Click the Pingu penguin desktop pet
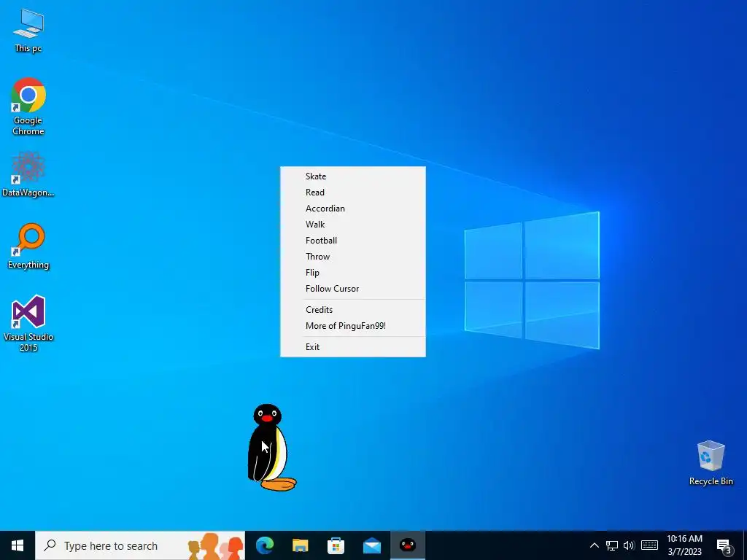The height and width of the screenshot is (560, 747). [271, 448]
